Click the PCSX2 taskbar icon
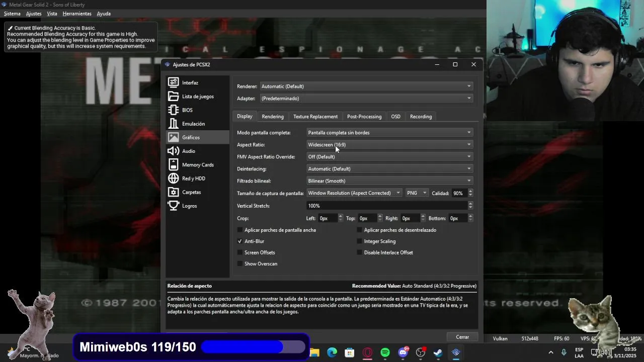The height and width of the screenshot is (362, 644). coord(456,352)
